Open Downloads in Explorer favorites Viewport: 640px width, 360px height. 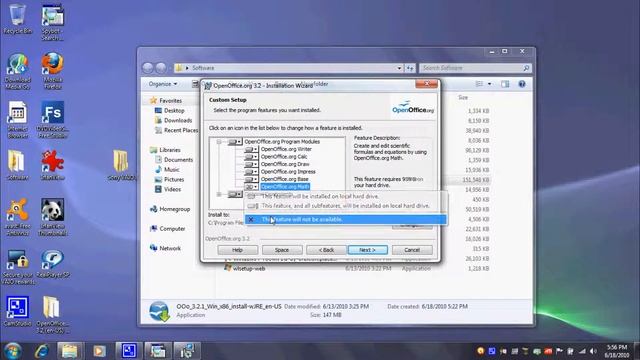coord(178,120)
